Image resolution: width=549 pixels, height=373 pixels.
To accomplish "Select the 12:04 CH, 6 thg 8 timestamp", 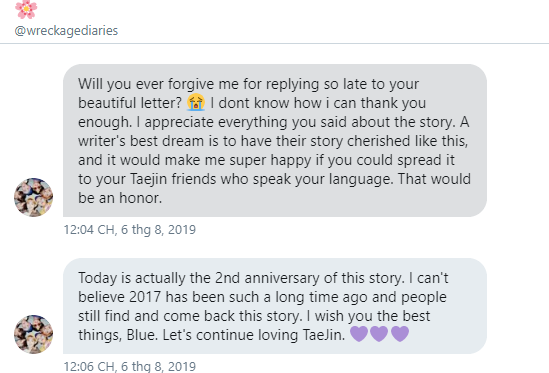I will click(130, 230).
